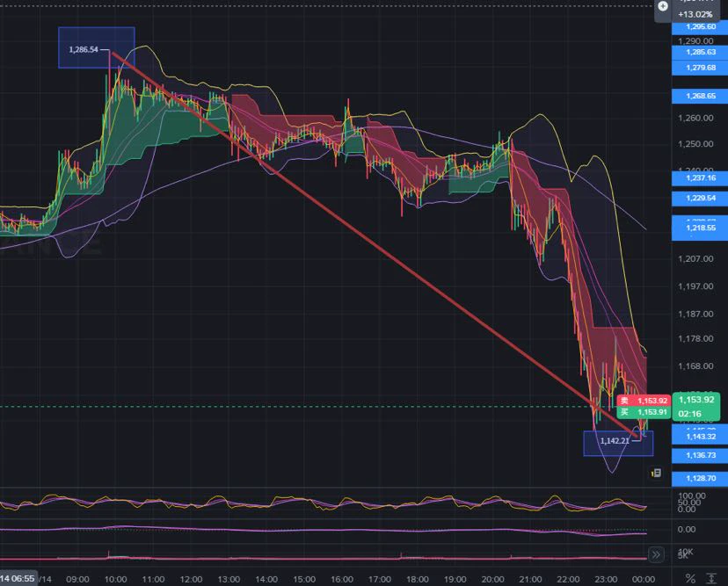
Task: Select the 1,295.60 blue price label
Action: click(700, 27)
